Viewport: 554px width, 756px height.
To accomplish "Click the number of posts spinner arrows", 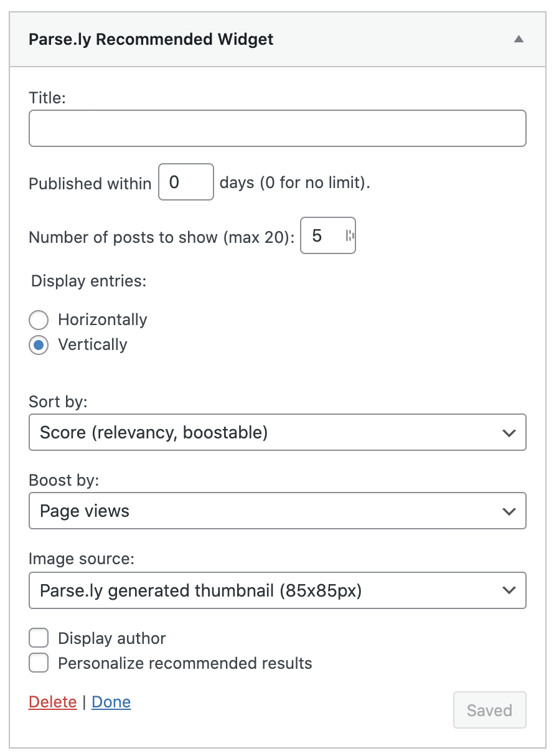I will (349, 235).
